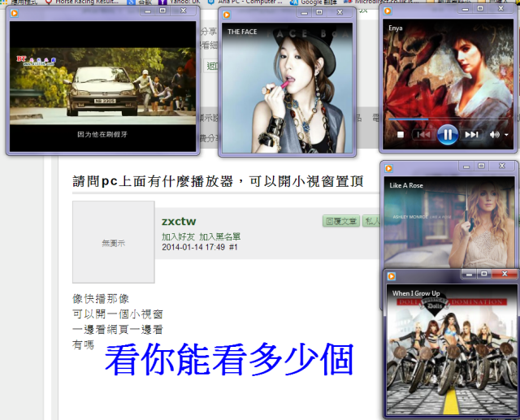Click the 加入好友 link
Image resolution: width=520 pixels, height=420 pixels.
click(178, 236)
